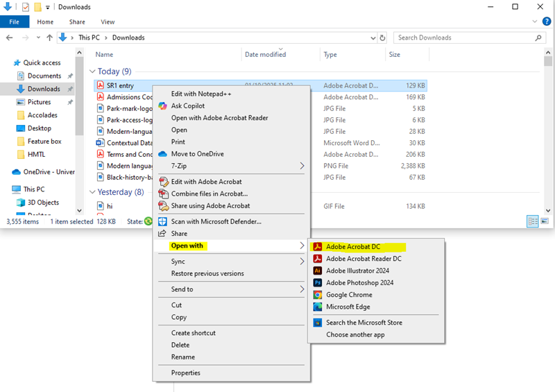Switch to large icons view layout icon
555x392 pixels.
coord(545,222)
